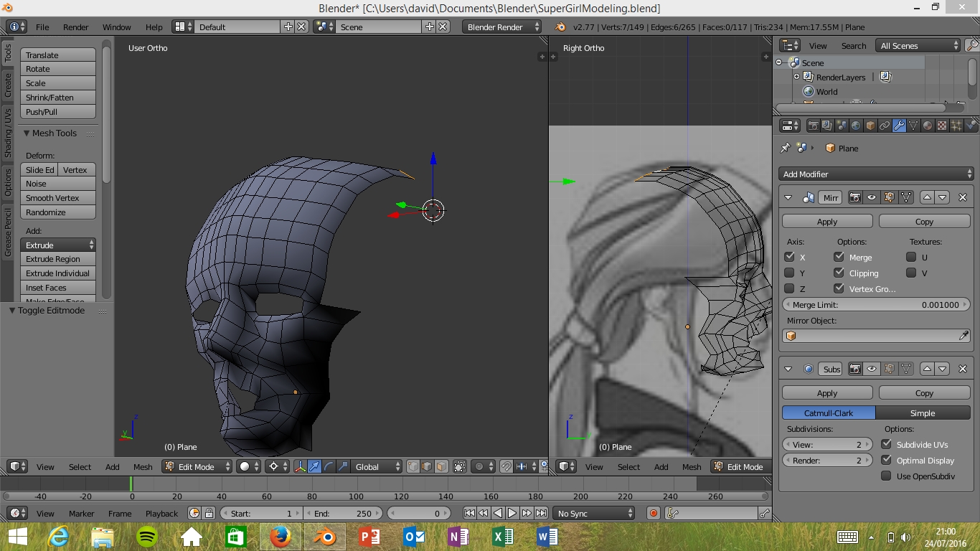Screen dimensions: 980x551
Task: Open the Material properties tab icon
Action: 928,126
